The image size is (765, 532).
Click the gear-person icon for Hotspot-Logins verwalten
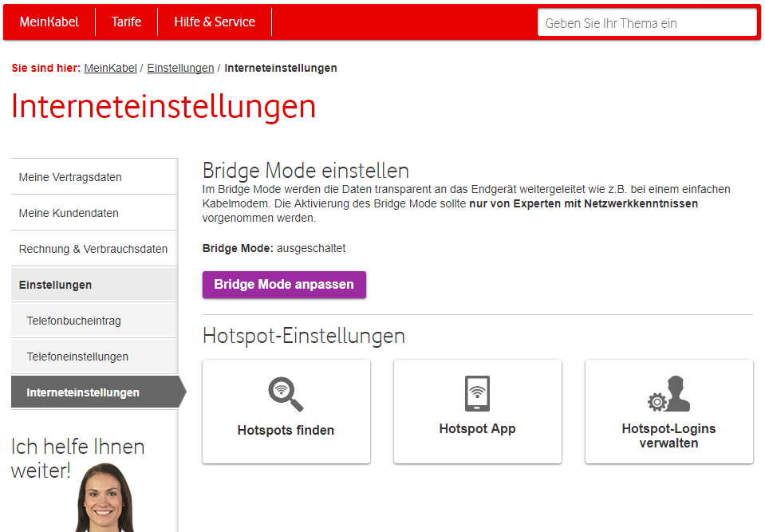[668, 392]
